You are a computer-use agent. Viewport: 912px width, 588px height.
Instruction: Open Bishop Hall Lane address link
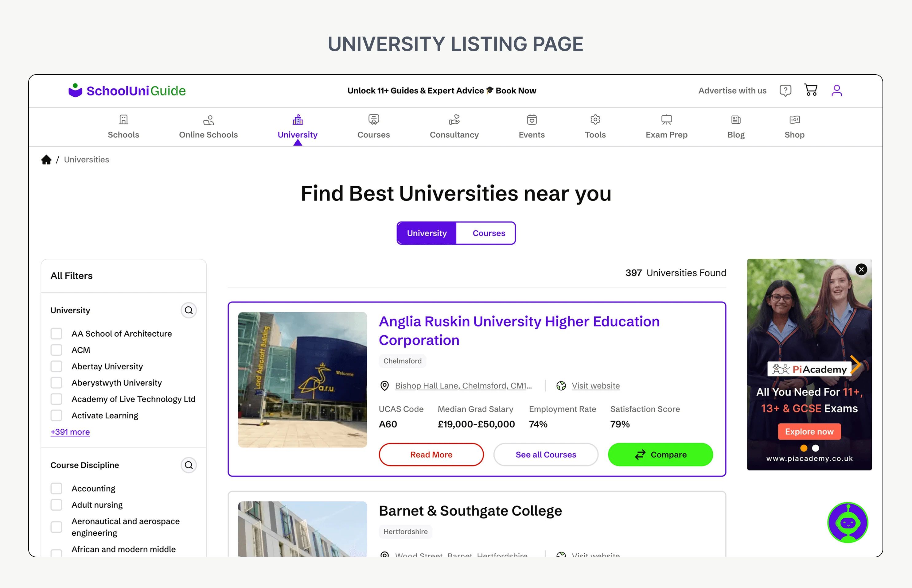[x=463, y=386]
